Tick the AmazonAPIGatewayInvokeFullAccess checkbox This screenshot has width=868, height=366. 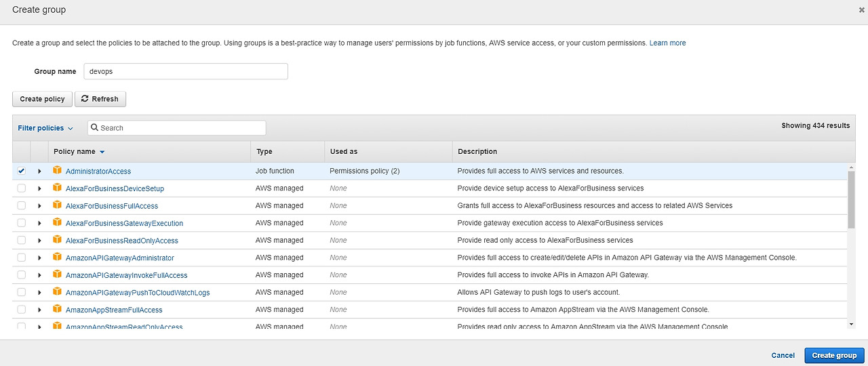coord(21,274)
